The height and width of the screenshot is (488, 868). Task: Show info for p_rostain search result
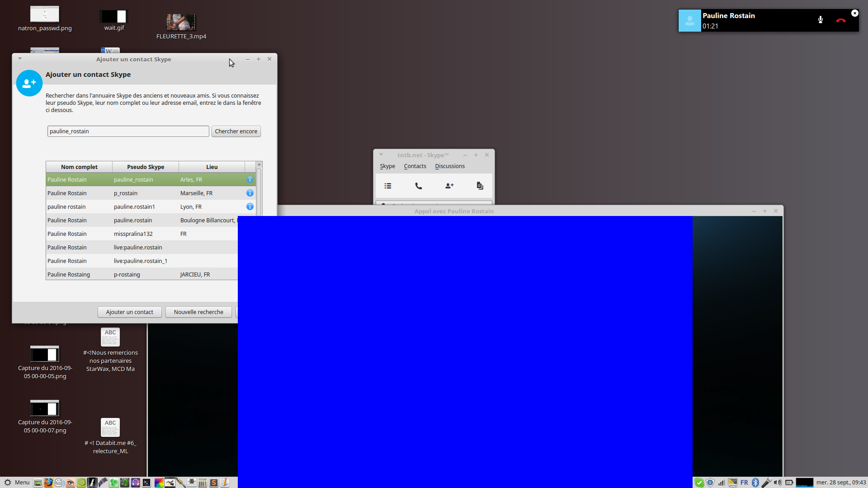250,193
